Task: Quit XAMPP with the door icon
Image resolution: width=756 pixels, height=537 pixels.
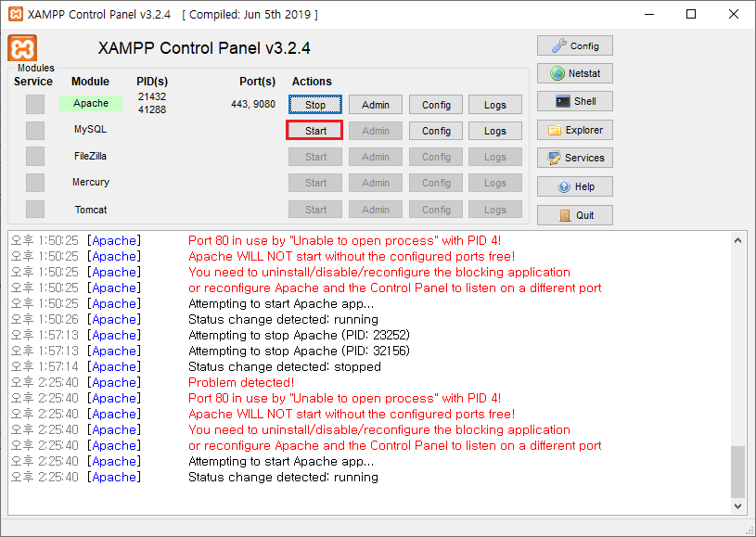Action: coord(575,215)
